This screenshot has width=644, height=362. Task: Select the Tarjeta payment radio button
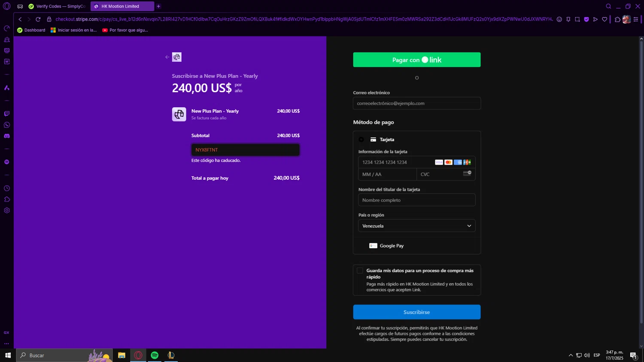361,139
